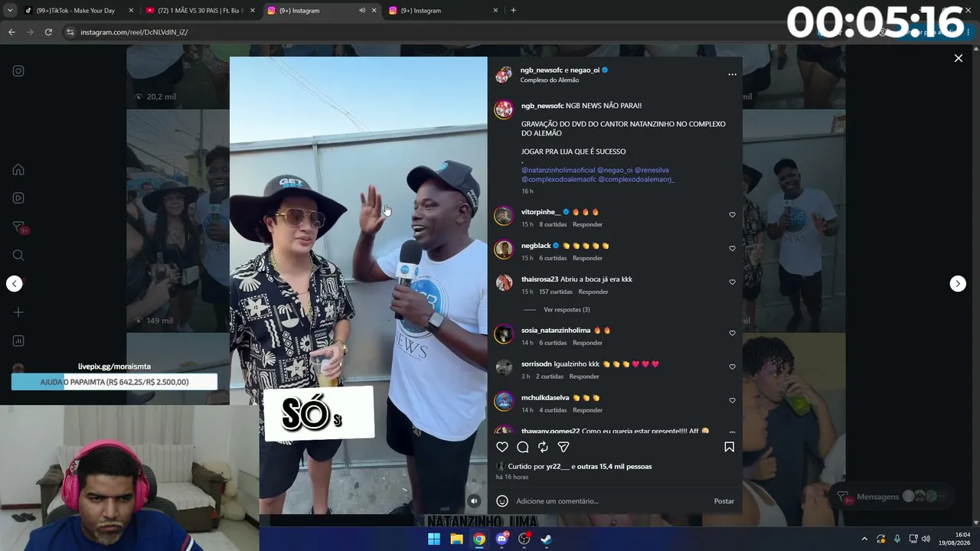Screen dimensions: 980x551
Task: Open the volume control in system tray
Action: coord(926,539)
